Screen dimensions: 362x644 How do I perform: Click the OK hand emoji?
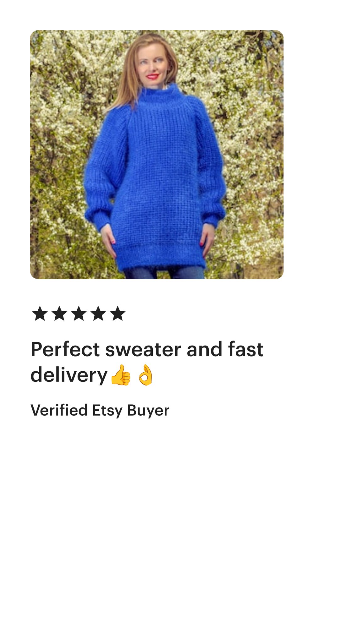[x=145, y=375]
